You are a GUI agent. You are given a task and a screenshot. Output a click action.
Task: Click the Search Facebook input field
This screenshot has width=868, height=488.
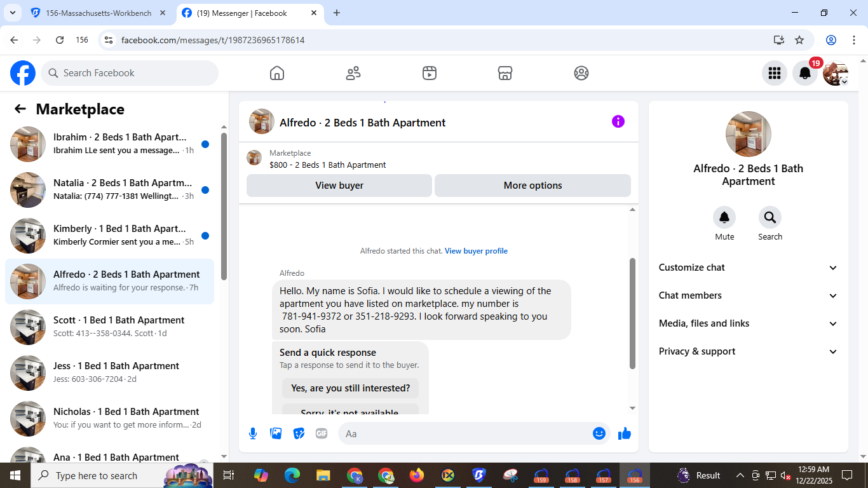pyautogui.click(x=130, y=73)
